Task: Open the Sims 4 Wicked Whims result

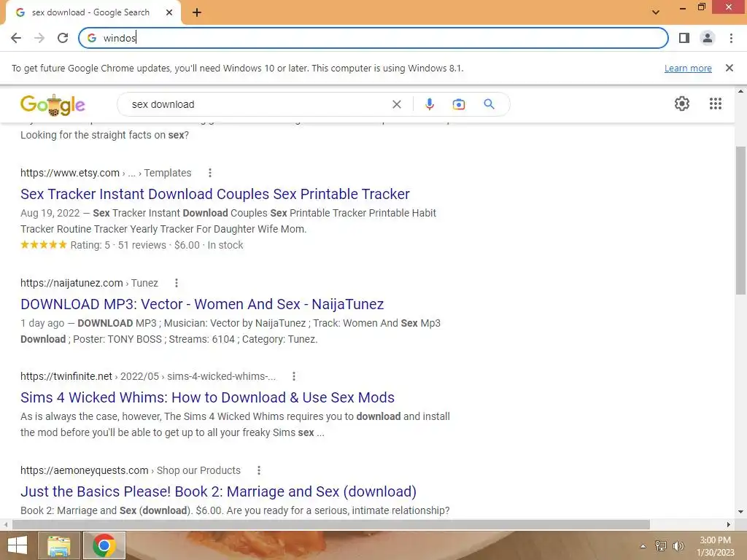Action: click(x=207, y=397)
